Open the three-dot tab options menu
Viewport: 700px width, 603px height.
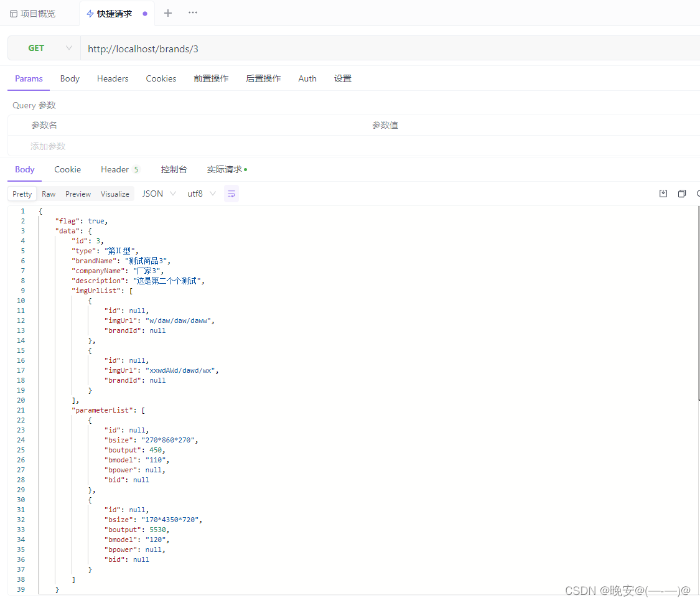193,13
